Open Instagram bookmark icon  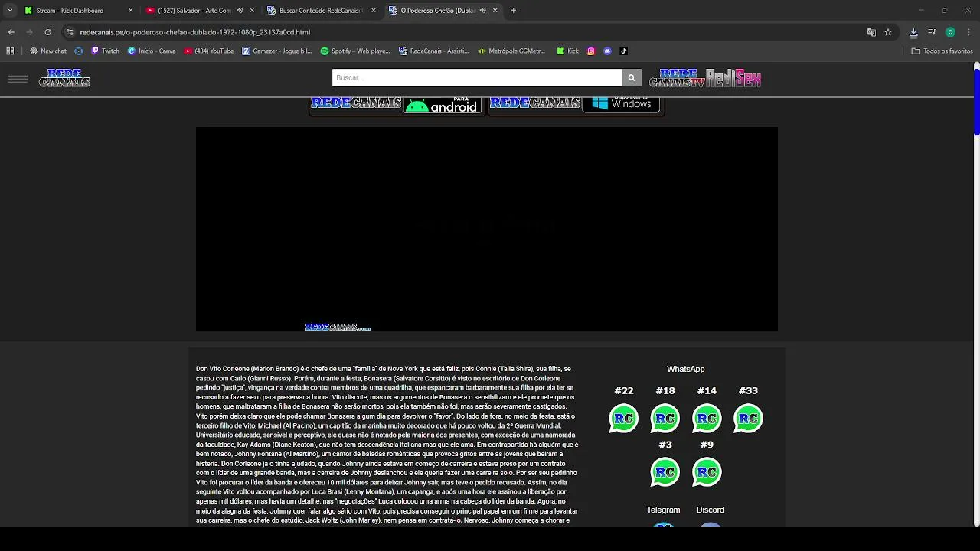pos(591,51)
